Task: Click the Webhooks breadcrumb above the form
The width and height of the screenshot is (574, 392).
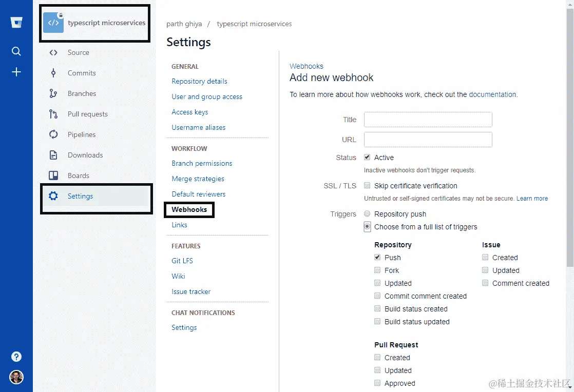Action: pos(307,66)
